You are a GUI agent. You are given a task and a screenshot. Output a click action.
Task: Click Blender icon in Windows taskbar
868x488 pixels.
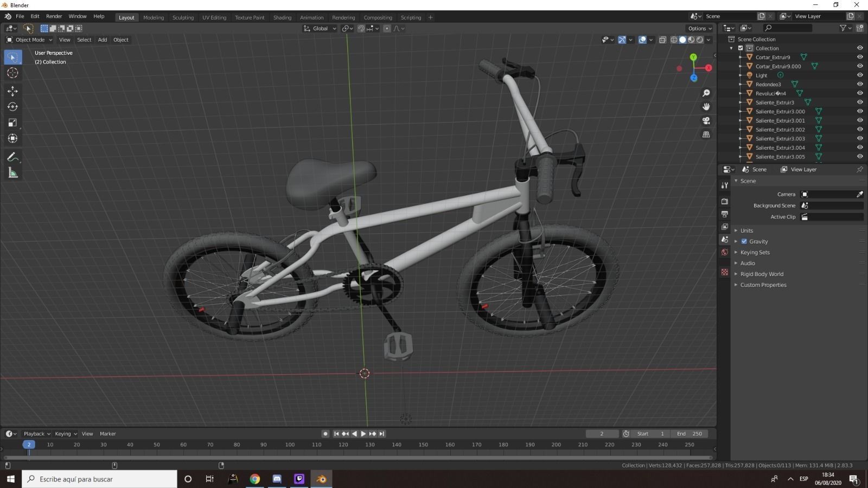click(x=321, y=479)
